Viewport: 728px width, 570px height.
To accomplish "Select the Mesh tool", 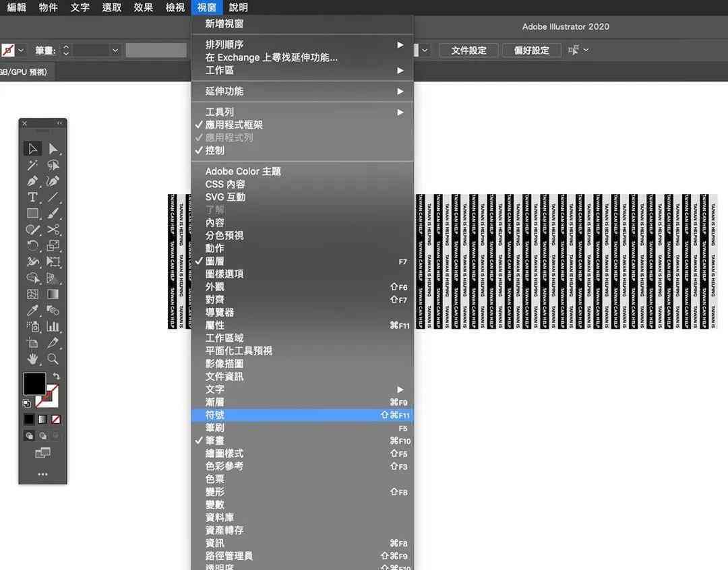I will tap(32, 294).
